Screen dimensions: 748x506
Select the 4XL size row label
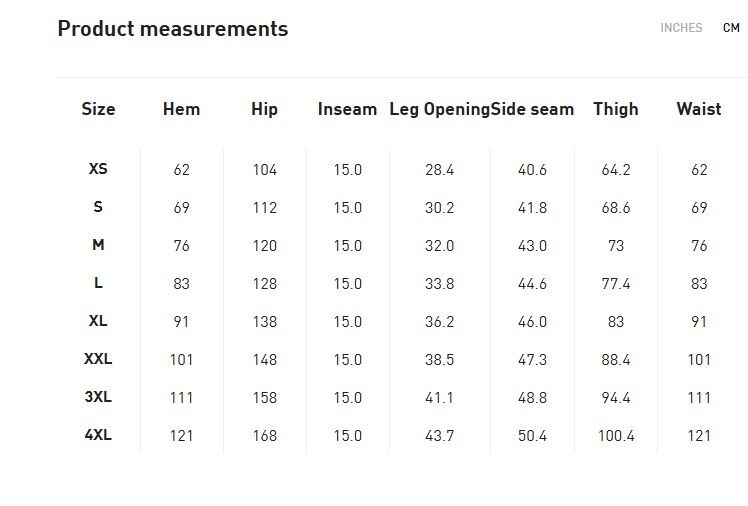click(98, 435)
